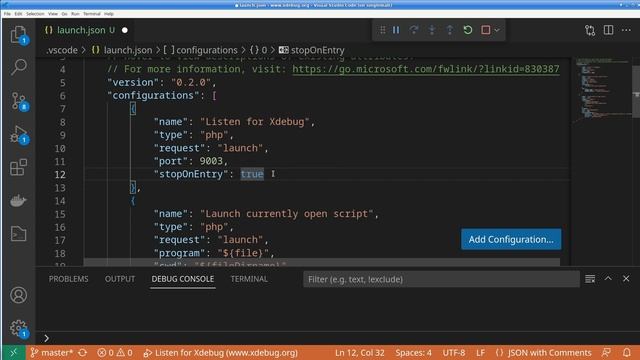This screenshot has height=360, width=640.
Task: Click the port value 9003
Action: [211, 161]
